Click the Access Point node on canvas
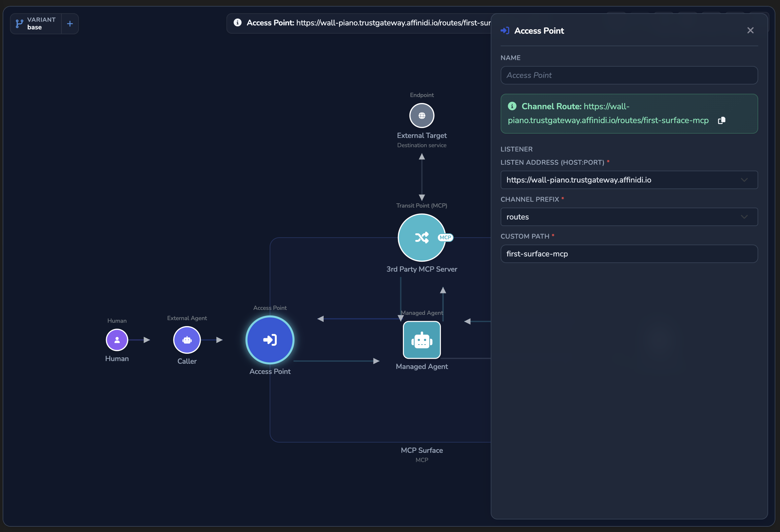The image size is (780, 532). [x=270, y=340]
